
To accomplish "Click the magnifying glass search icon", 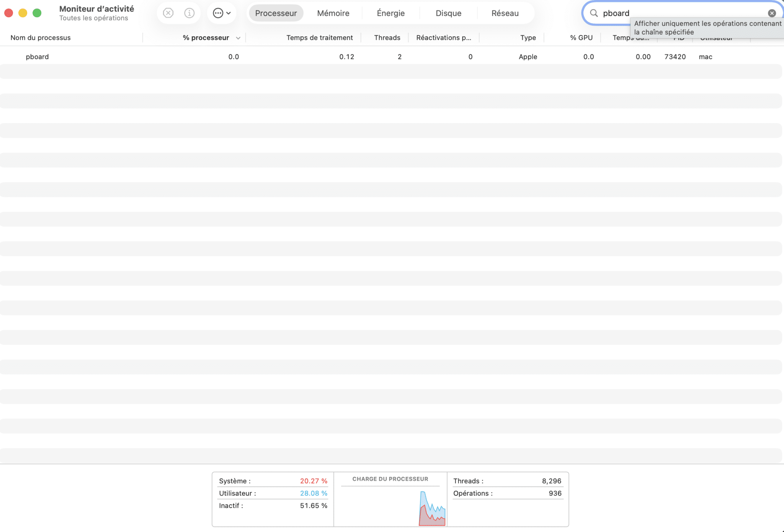I will click(x=594, y=13).
